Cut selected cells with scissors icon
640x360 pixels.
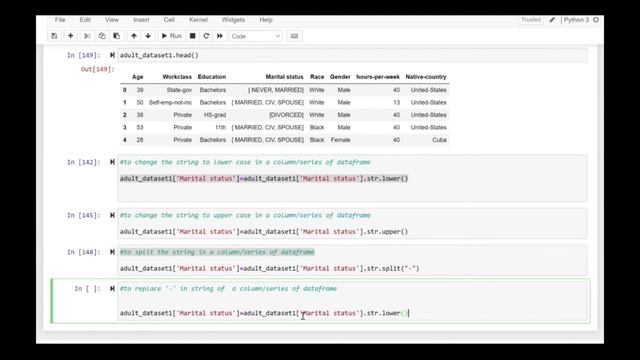tap(87, 36)
